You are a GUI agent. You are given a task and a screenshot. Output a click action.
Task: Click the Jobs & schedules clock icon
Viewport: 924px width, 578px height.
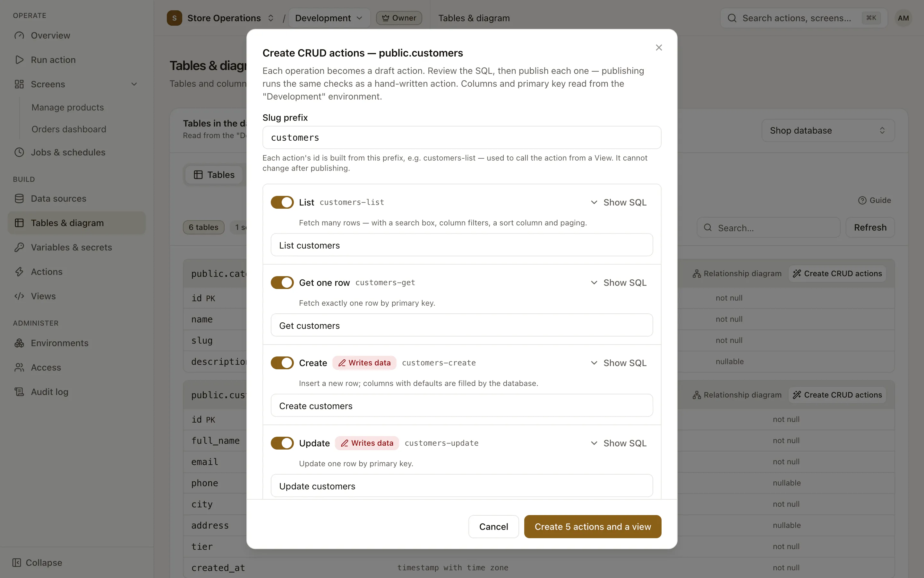tap(19, 152)
